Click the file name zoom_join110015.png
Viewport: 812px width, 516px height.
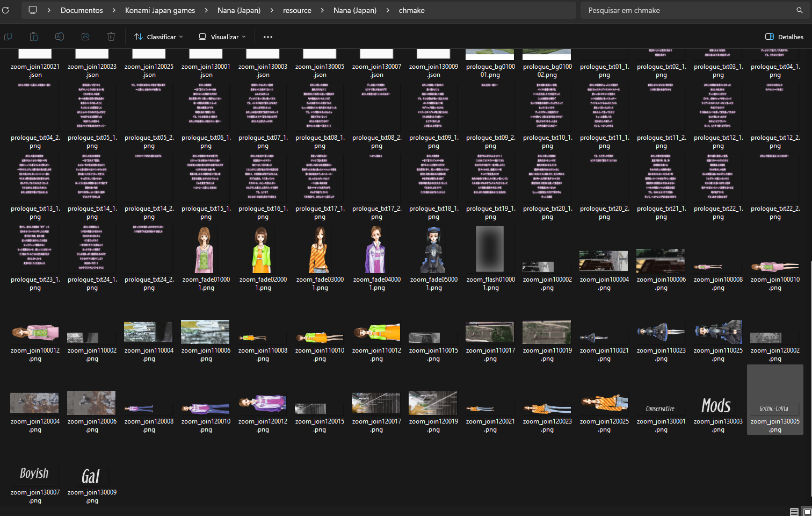tap(433, 355)
